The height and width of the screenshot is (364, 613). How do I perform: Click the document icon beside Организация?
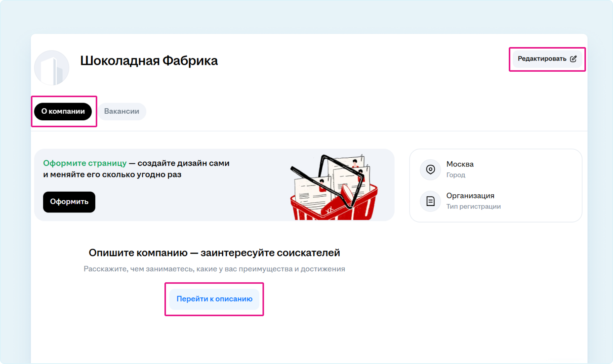point(430,201)
